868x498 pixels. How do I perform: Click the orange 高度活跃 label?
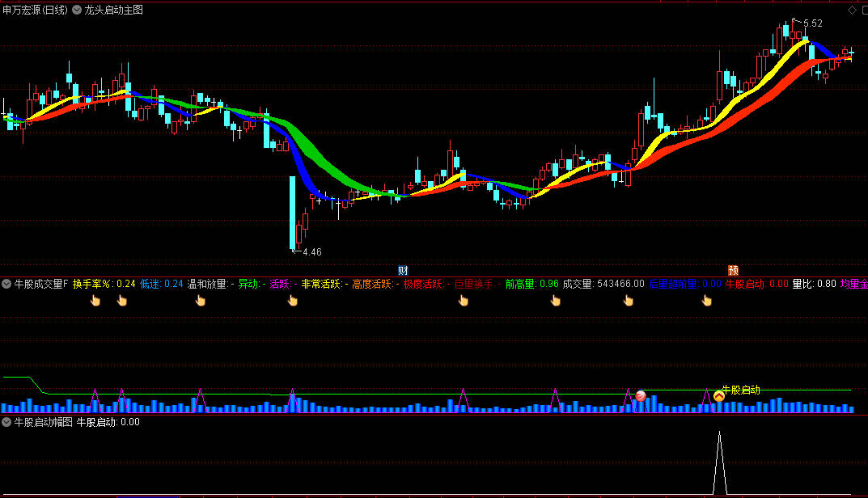click(373, 284)
